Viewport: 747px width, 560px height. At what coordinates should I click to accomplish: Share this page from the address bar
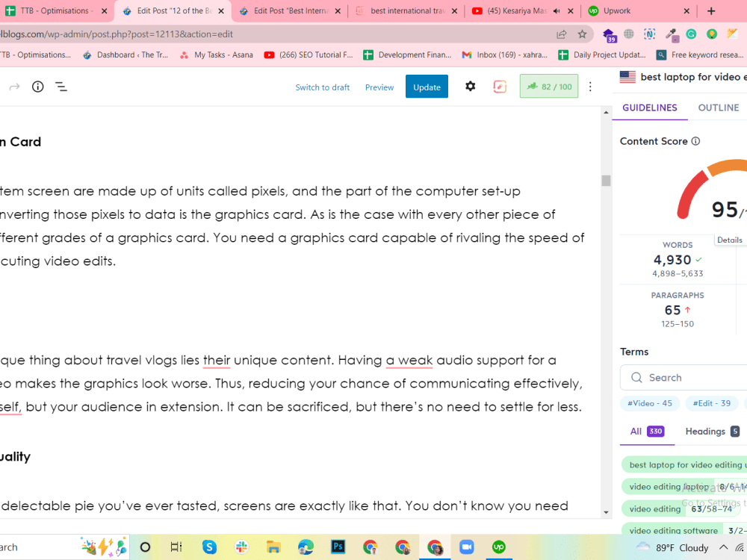(x=562, y=34)
